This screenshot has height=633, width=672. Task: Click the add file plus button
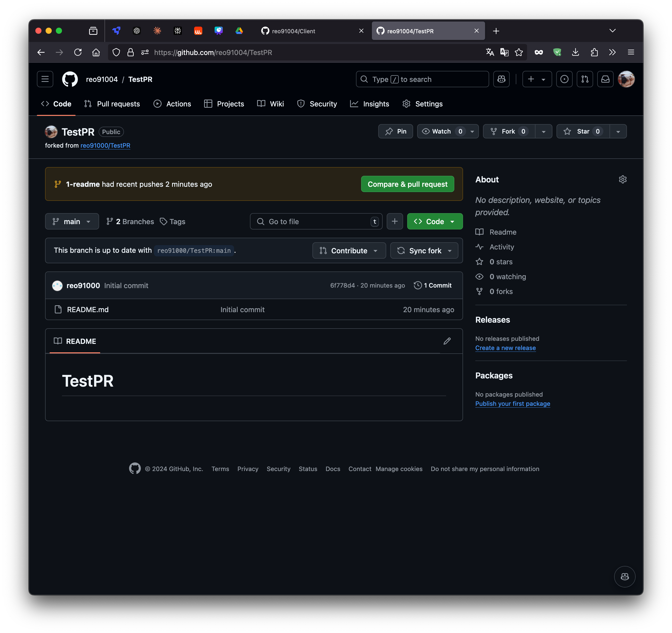click(394, 221)
